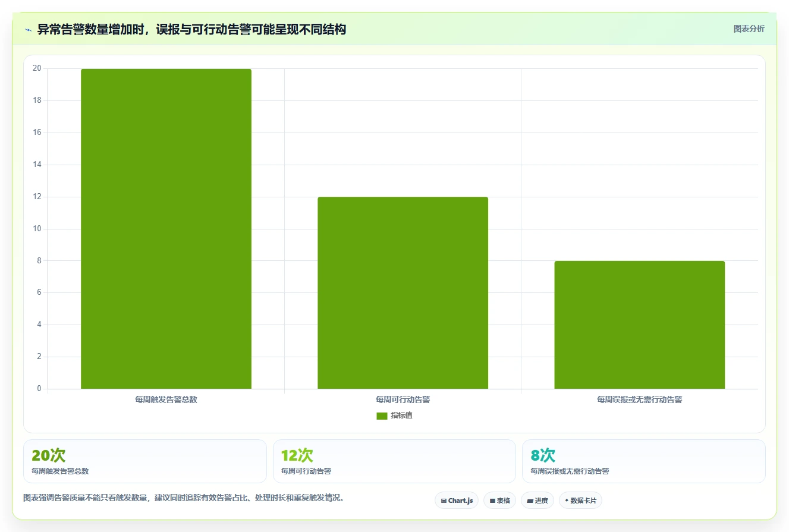This screenshot has height=532, width=789.
Task: Click the 每周误报或无需行动告警 axis label
Action: pyautogui.click(x=639, y=399)
